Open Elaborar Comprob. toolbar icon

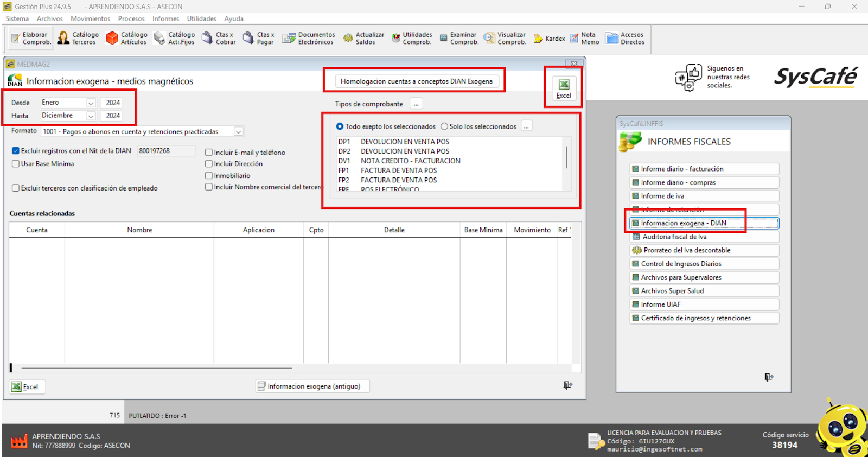click(31, 38)
